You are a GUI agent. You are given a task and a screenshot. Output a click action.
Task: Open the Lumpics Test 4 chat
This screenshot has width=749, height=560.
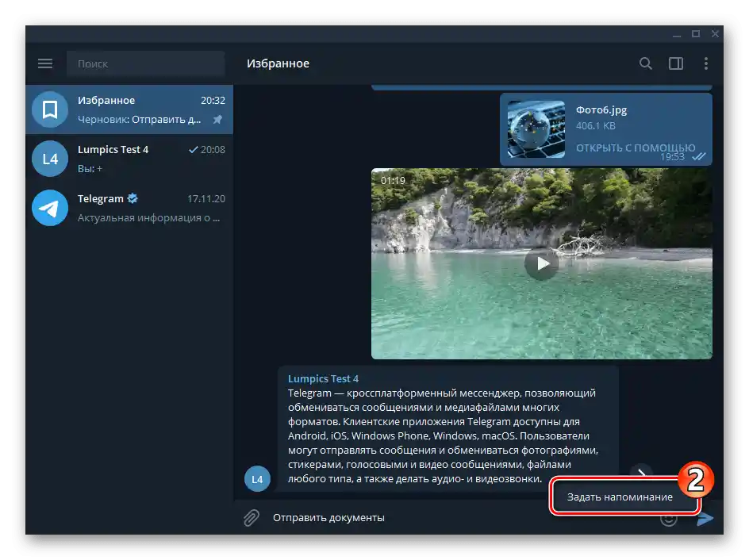click(129, 159)
